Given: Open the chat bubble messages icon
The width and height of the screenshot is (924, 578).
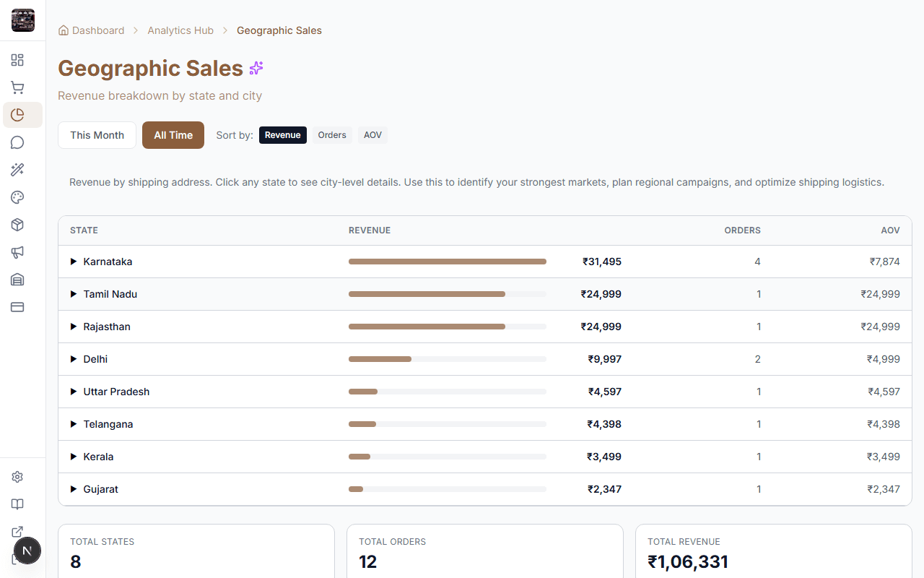Looking at the screenshot, I should pyautogui.click(x=17, y=142).
